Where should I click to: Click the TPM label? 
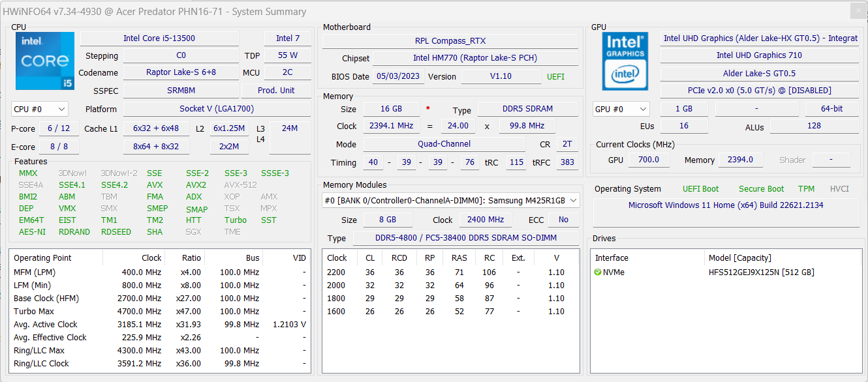pyautogui.click(x=806, y=189)
